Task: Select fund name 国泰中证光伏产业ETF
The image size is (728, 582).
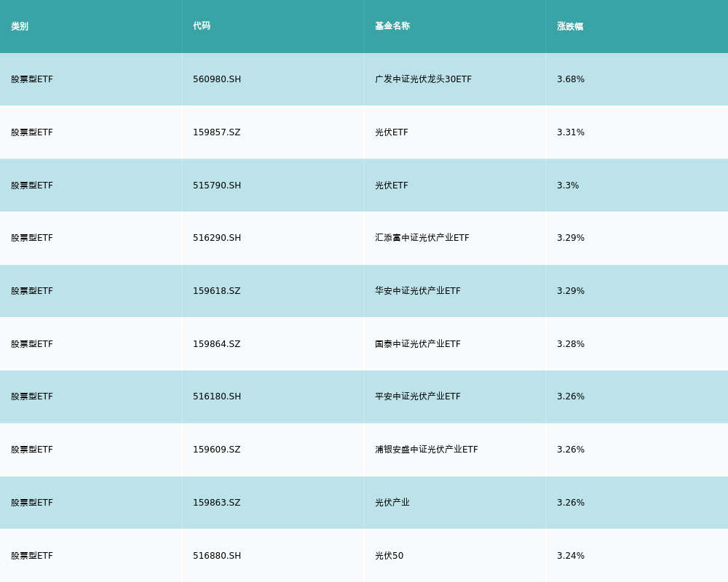Action: [418, 344]
